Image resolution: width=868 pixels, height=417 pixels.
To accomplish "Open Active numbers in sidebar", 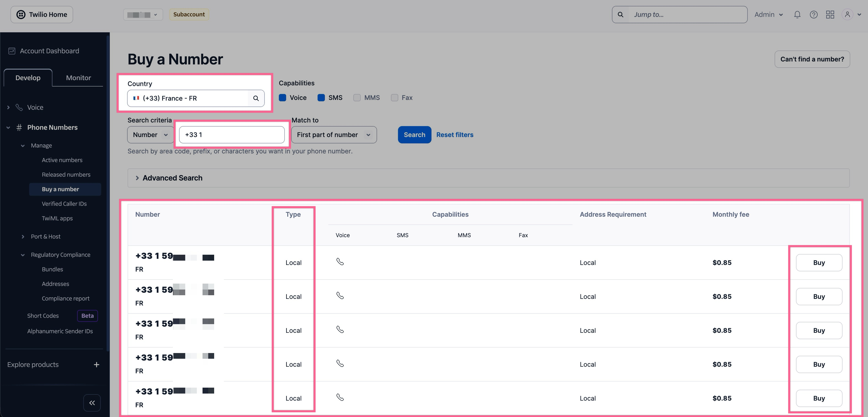I will click(62, 160).
